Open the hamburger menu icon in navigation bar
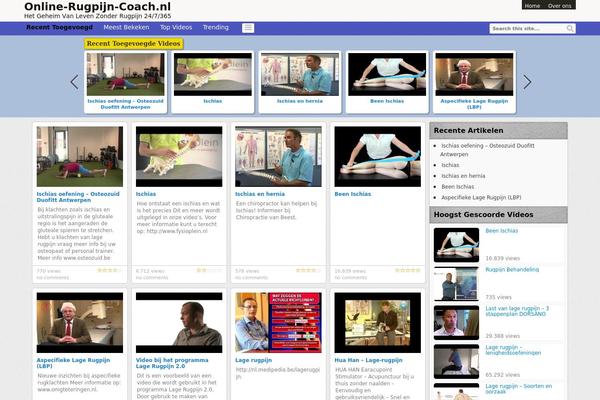 (248, 28)
